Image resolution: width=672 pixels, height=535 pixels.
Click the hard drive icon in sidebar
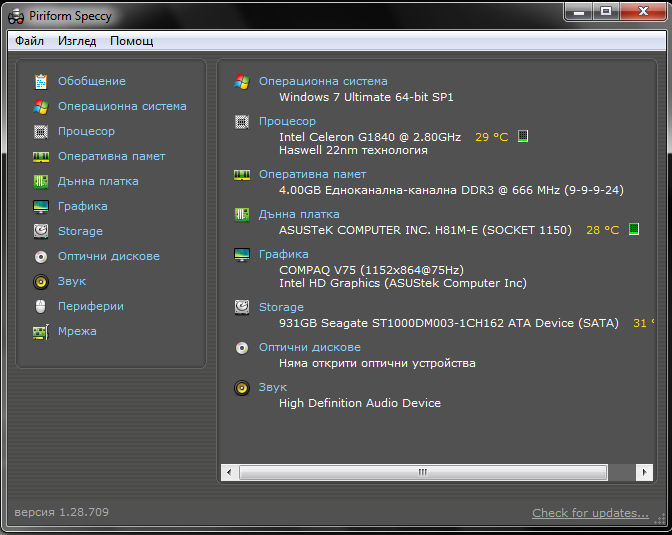[x=41, y=231]
